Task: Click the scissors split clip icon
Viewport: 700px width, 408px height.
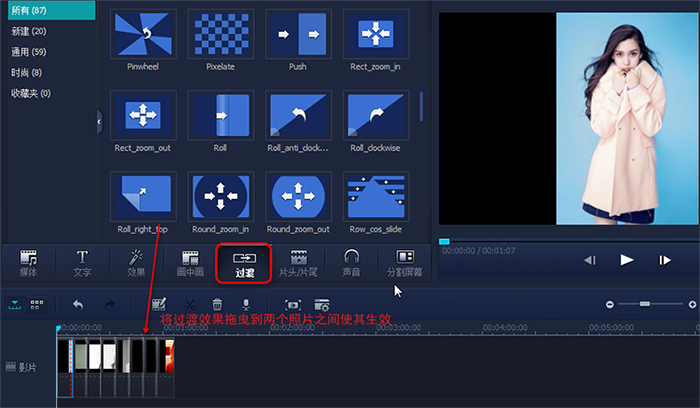Action: 189,304
